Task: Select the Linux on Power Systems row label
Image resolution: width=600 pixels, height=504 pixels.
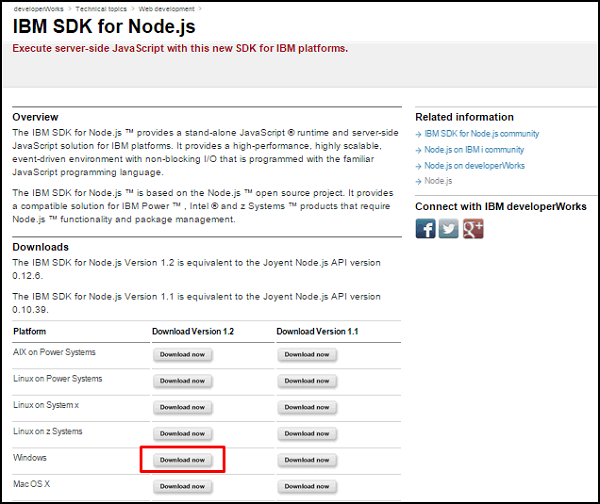Action: coord(57,378)
